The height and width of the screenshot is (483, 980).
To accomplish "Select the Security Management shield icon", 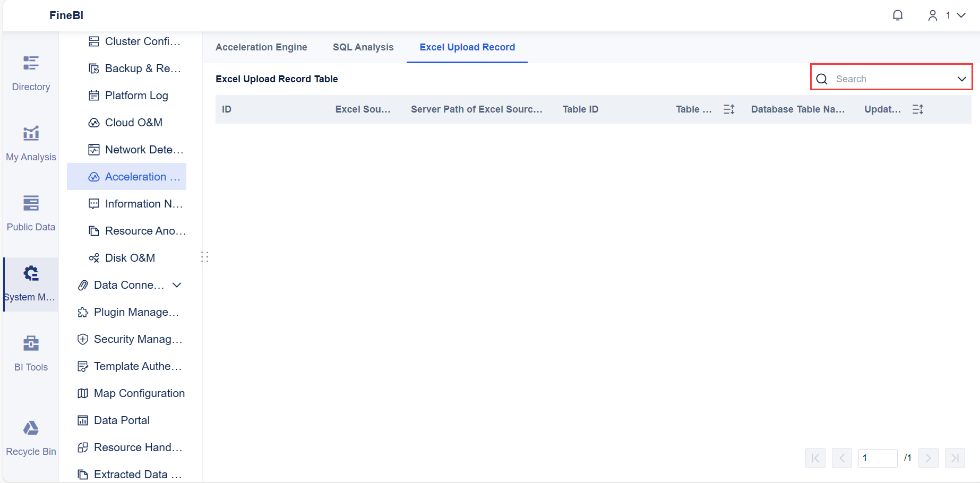I will click(83, 339).
